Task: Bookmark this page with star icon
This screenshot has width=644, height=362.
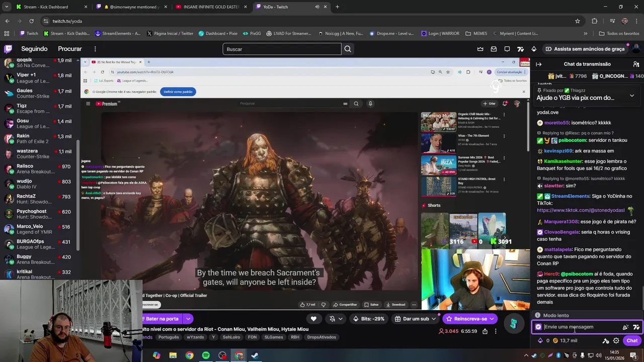Action: pyautogui.click(x=578, y=21)
